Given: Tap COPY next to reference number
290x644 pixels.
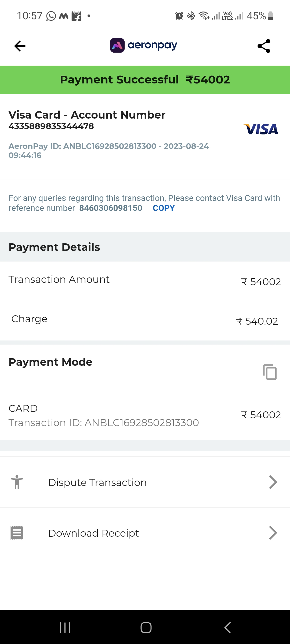Looking at the screenshot, I should [x=164, y=208].
